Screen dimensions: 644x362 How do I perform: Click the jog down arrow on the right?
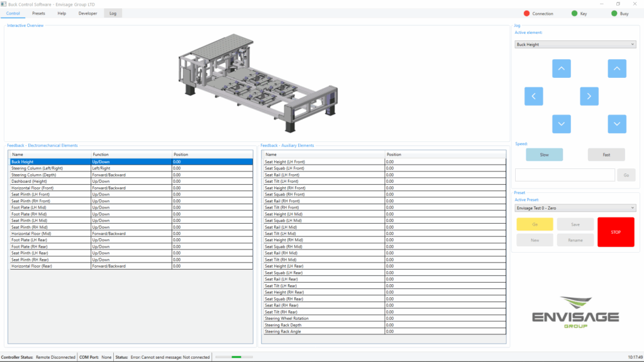(617, 124)
